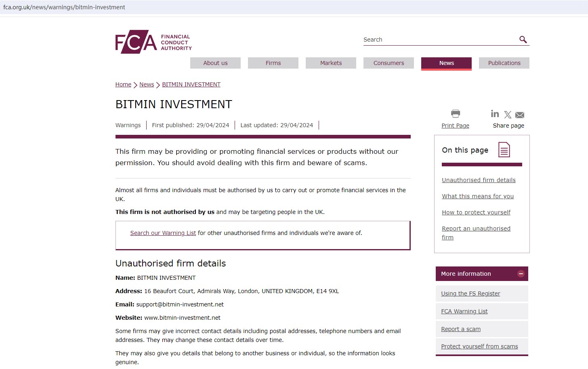Go to the About us section
The height and width of the screenshot is (369, 588).
point(215,63)
